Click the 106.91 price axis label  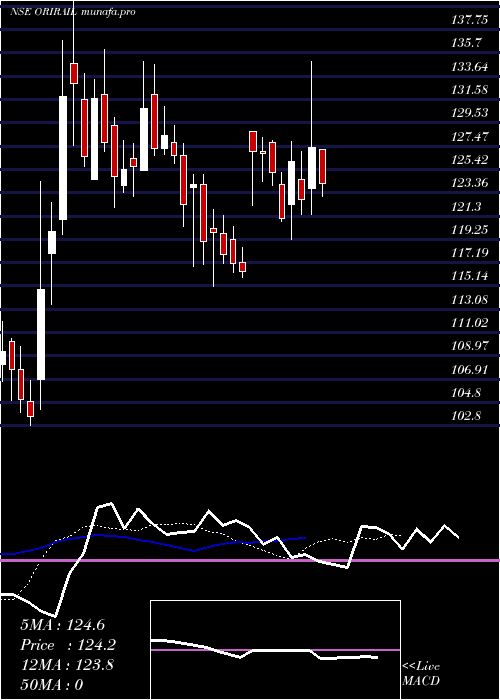(x=470, y=369)
